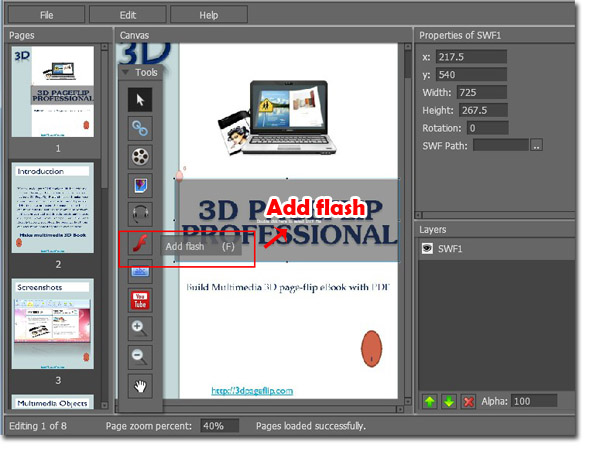Click the Editing 1 of 8 status
This screenshot has width=600, height=458.
[38, 426]
